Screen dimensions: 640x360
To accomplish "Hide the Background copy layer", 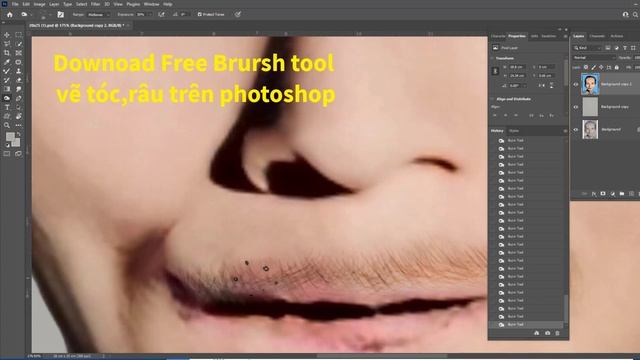I will [576, 107].
